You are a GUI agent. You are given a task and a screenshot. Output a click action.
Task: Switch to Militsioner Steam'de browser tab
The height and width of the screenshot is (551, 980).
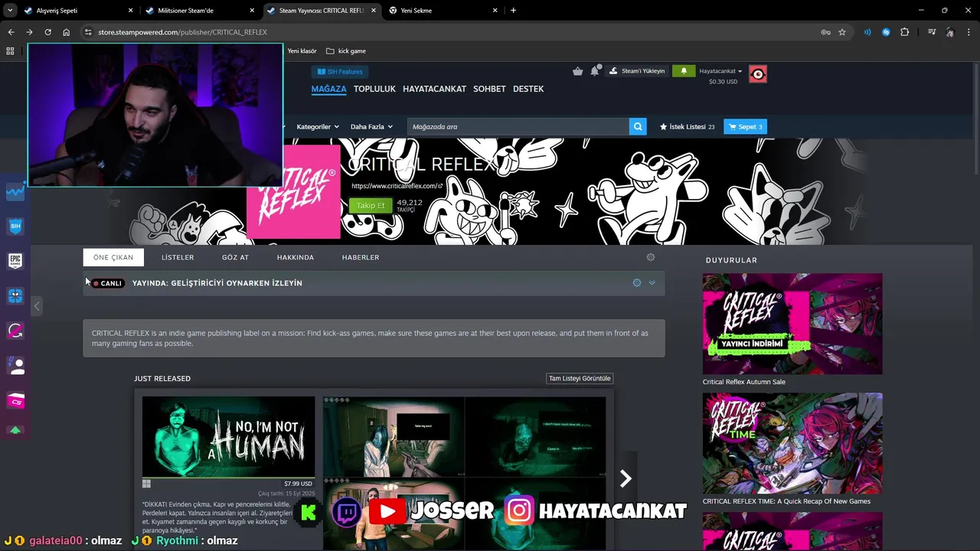(199, 11)
